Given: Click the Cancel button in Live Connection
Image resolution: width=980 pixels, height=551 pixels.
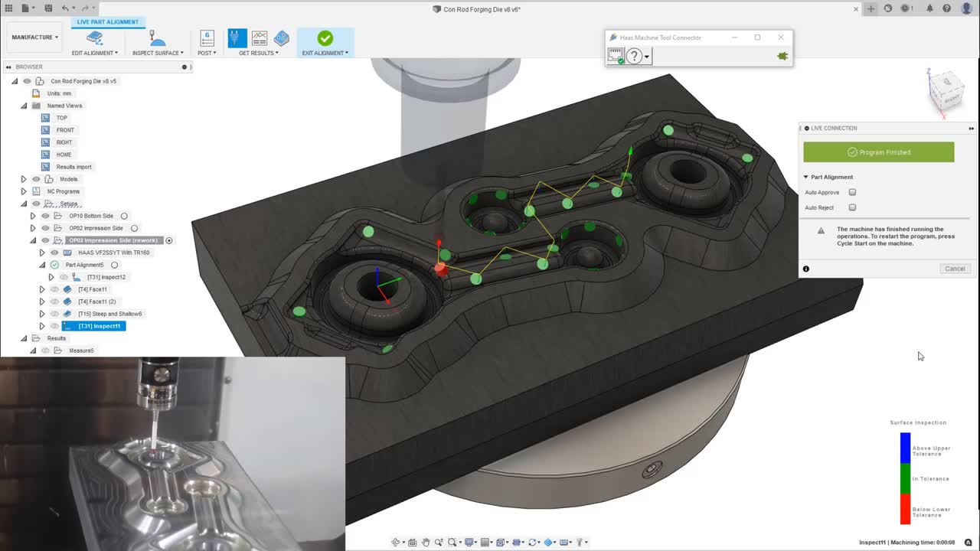Looking at the screenshot, I should click(x=955, y=269).
